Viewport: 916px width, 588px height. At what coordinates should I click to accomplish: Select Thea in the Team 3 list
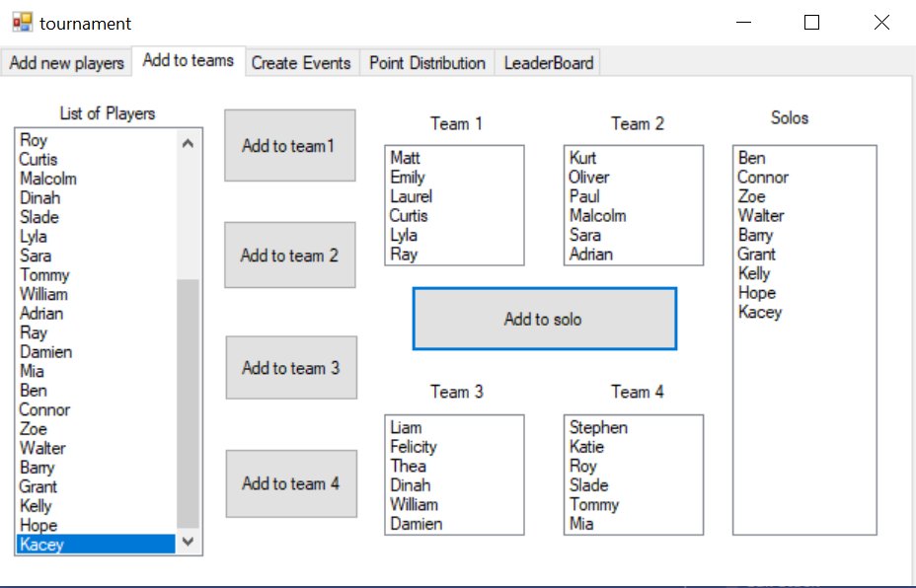point(454,466)
